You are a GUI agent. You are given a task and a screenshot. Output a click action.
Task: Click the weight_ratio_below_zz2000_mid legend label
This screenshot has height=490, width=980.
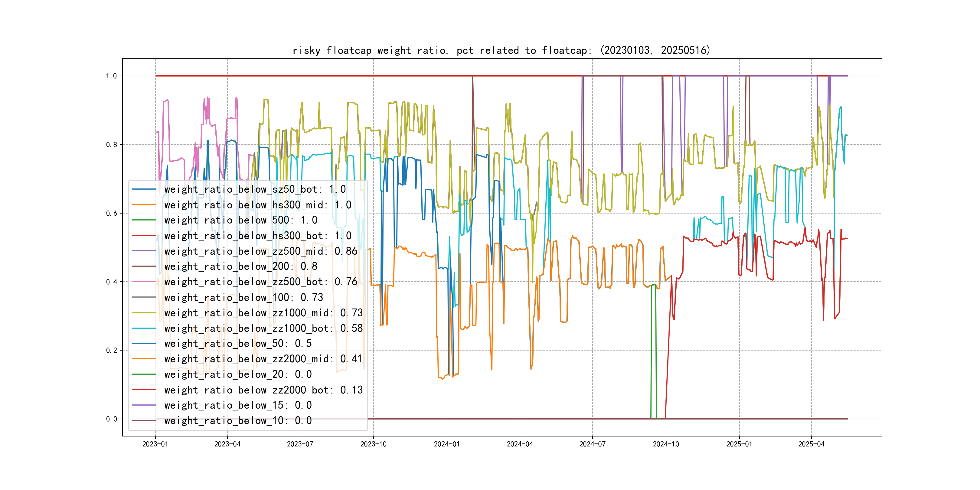click(x=263, y=359)
